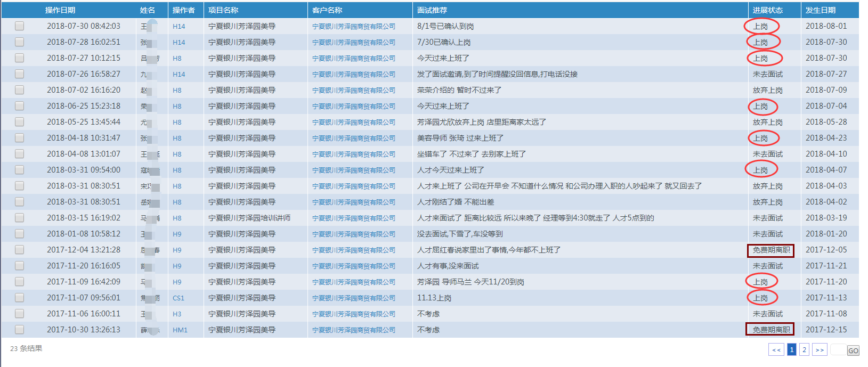Open customer link in the 2017-10-30 13:26:13 row

tap(354, 330)
